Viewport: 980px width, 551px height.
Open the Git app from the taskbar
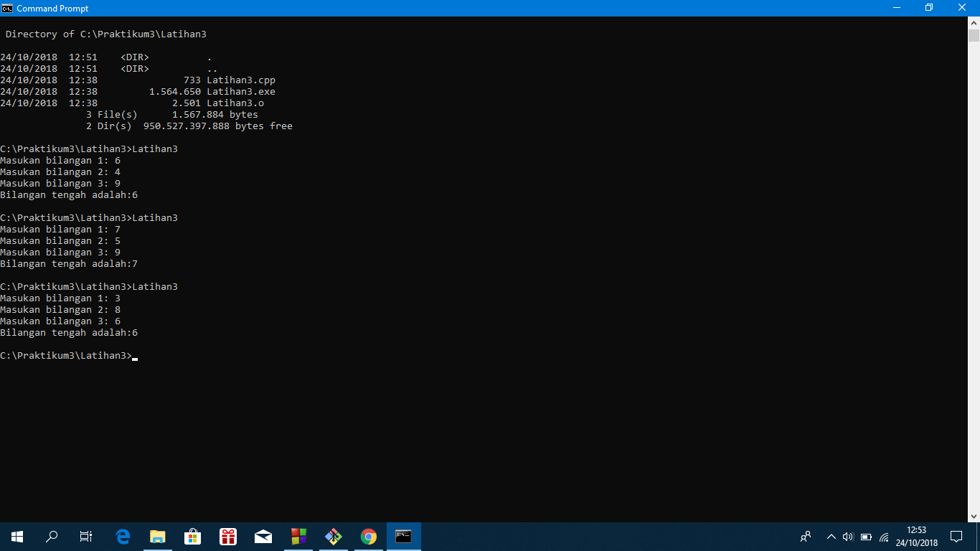[334, 537]
